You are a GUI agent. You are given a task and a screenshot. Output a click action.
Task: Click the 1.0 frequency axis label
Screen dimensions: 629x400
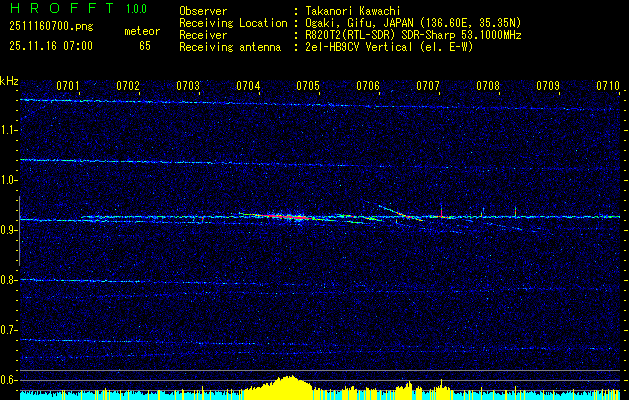coord(9,180)
